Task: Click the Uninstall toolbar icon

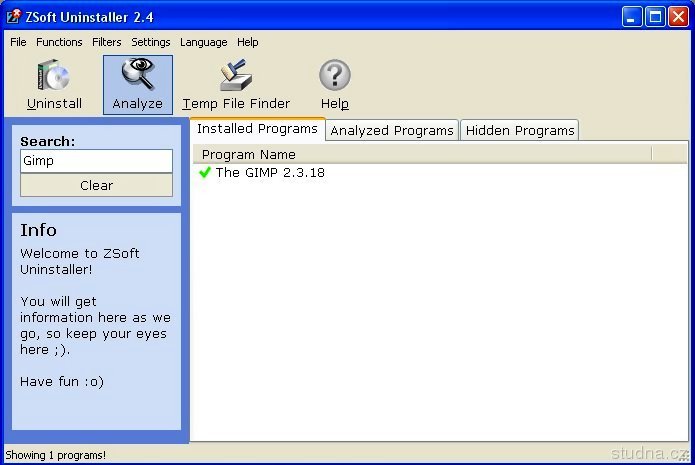Action: (x=54, y=85)
